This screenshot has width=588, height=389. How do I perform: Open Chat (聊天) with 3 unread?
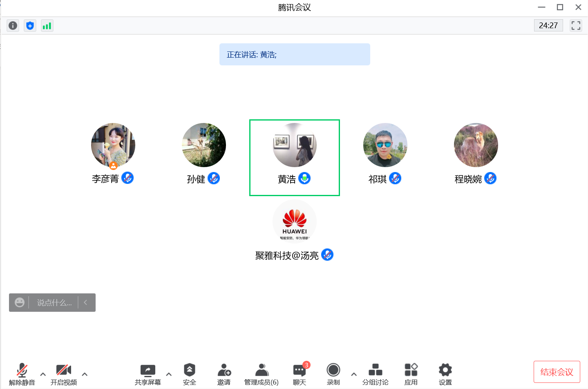(300, 374)
